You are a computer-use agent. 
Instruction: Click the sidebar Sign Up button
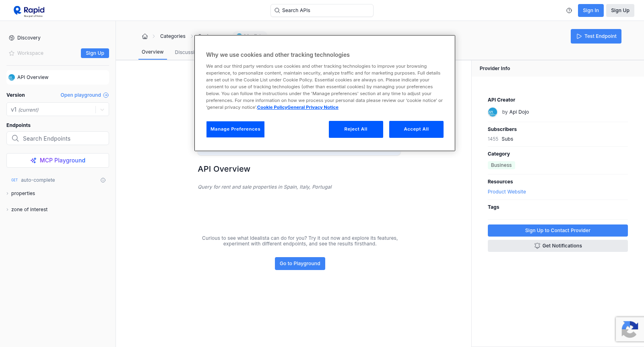[x=95, y=53]
